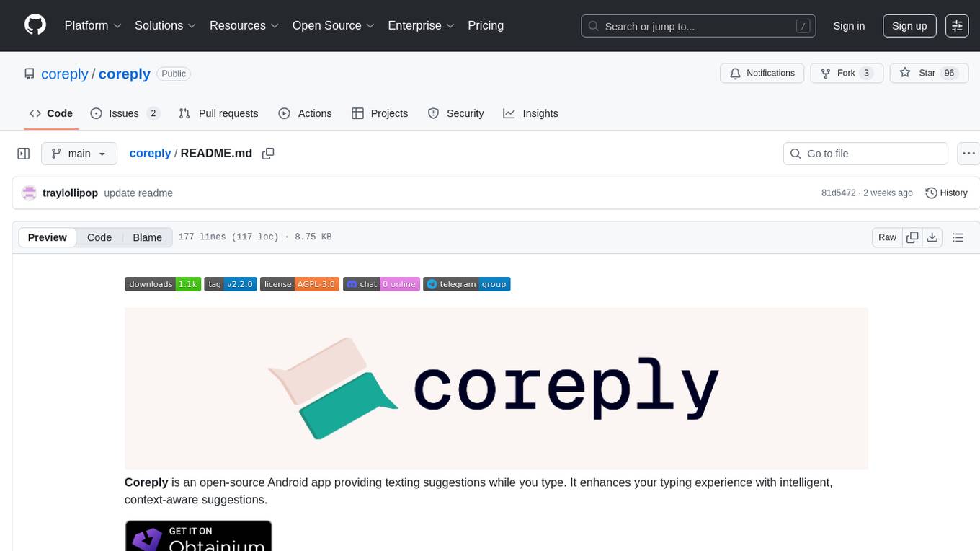Viewport: 980px width, 551px height.
Task: Click the downloads 1.1k badge
Action: (163, 284)
